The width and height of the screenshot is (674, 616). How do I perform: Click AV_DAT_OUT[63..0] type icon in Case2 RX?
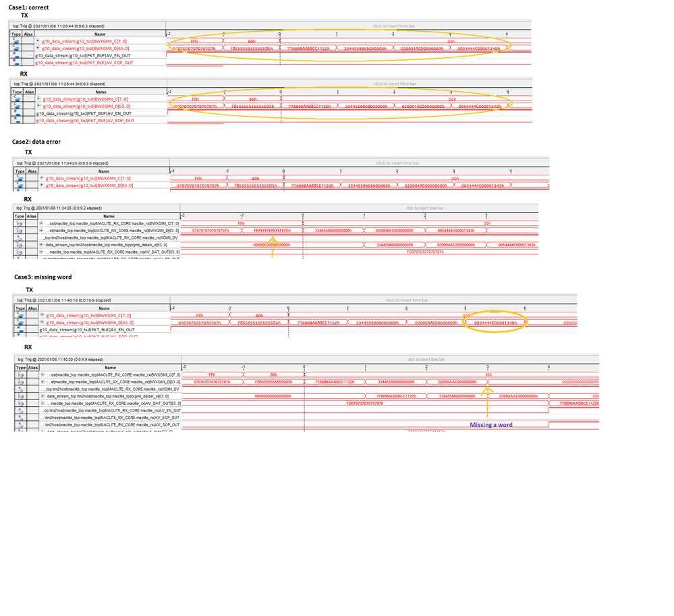(x=20, y=252)
